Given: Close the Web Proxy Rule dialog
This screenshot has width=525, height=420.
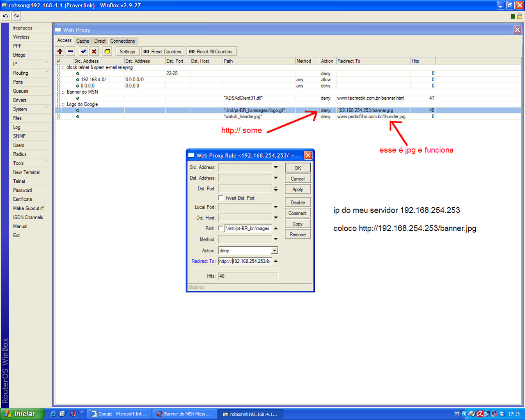Looking at the screenshot, I should [308, 155].
